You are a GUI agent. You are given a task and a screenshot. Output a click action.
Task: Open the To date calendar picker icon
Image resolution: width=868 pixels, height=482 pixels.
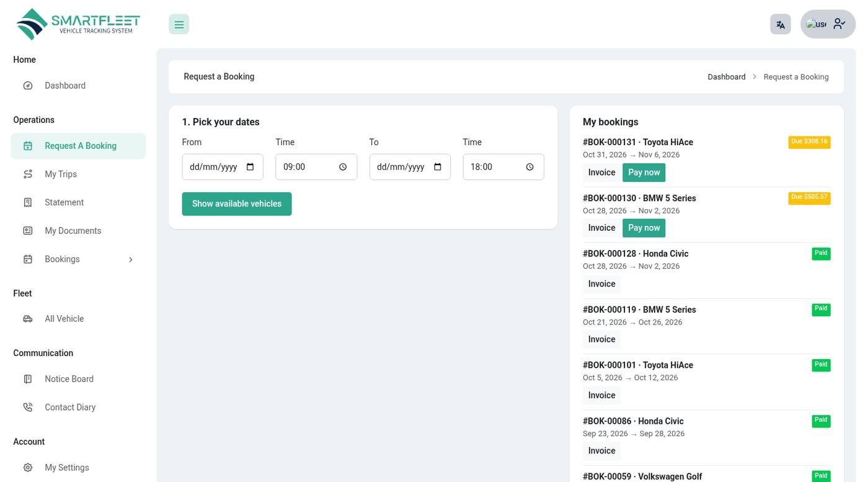tap(438, 167)
